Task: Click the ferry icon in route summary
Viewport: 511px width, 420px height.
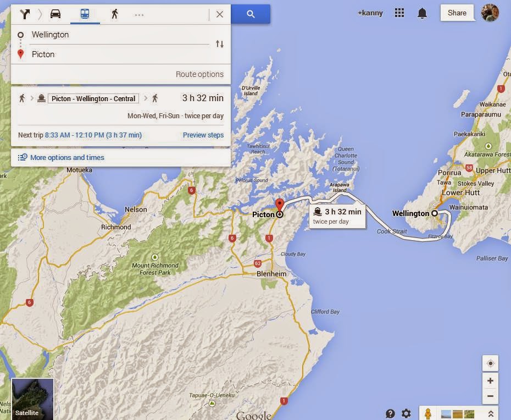Action: coord(41,98)
